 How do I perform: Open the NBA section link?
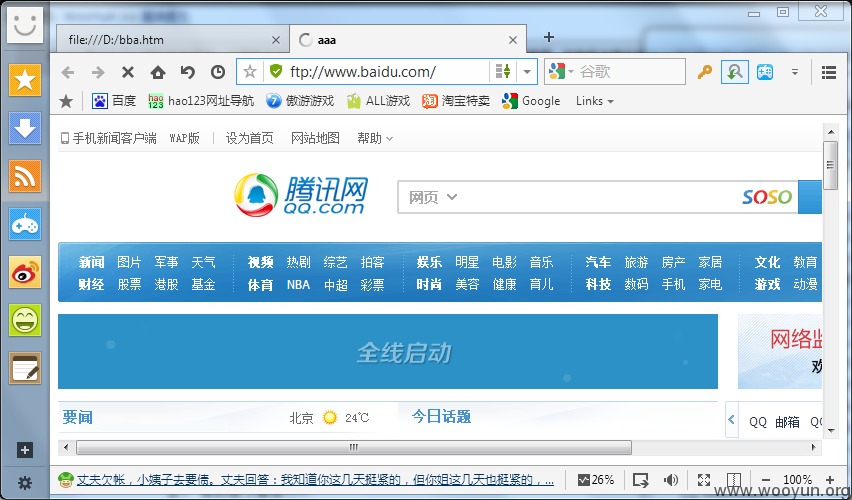click(298, 285)
